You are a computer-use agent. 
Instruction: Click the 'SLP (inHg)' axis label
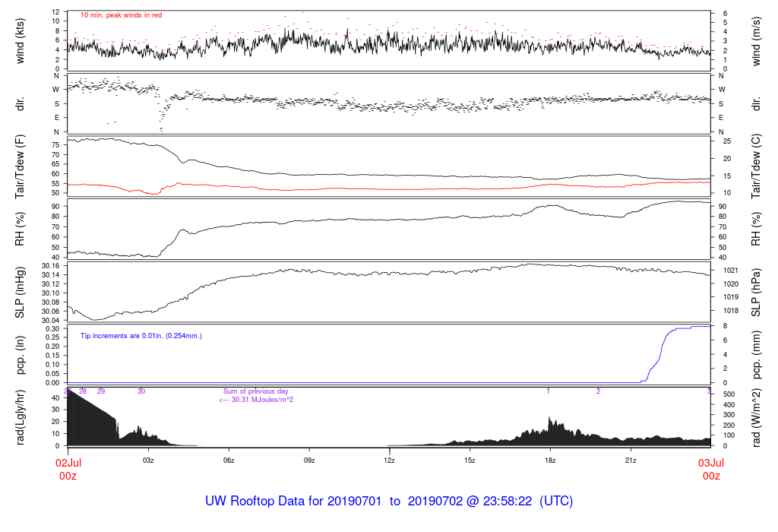(20, 293)
